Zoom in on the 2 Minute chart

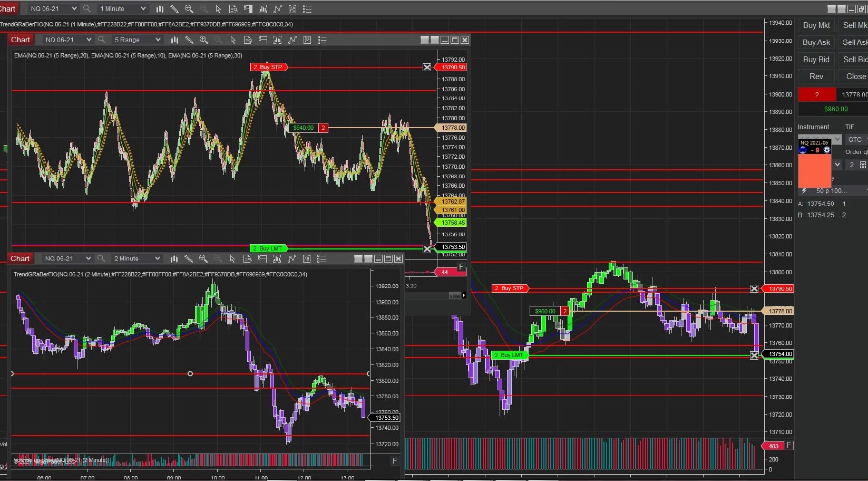[x=203, y=258]
